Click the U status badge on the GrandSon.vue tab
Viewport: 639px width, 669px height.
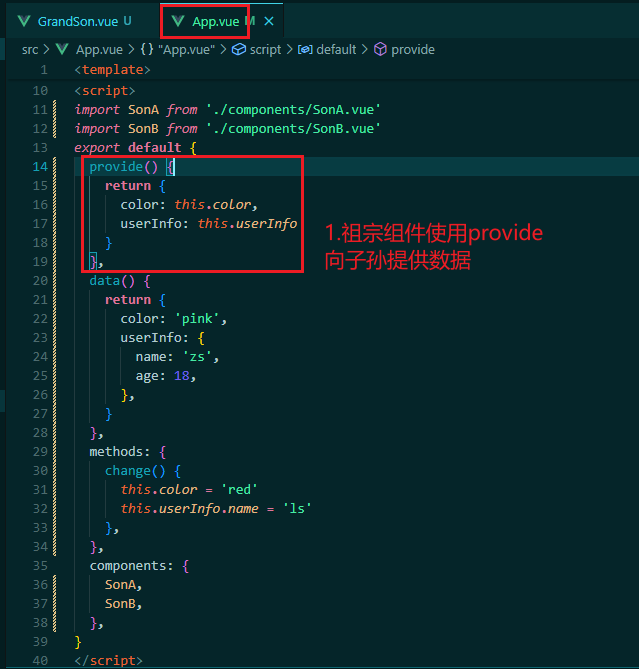coord(127,21)
